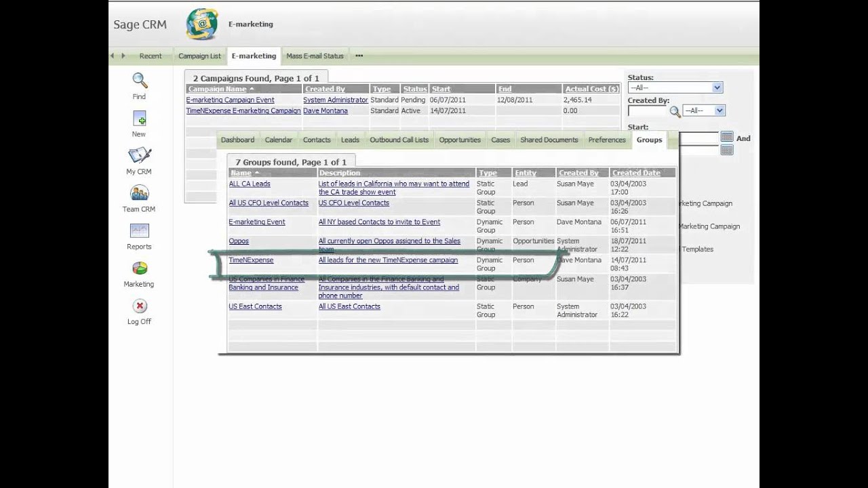Screen dimensions: 868x488
Task: Sort groups by Created Date header
Action: (636, 173)
